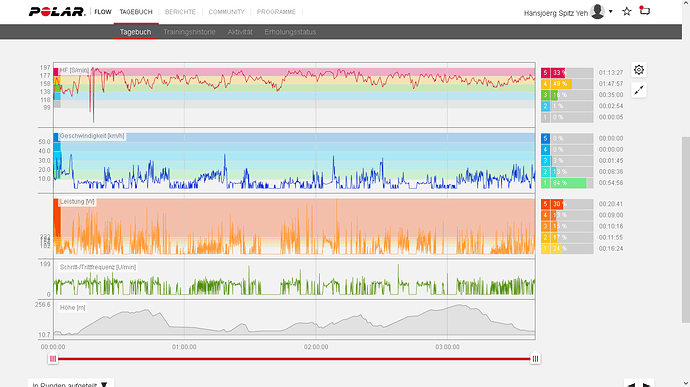Viewport: 690px width, 387px height.
Task: Open graph settings gear icon
Action: [639, 70]
